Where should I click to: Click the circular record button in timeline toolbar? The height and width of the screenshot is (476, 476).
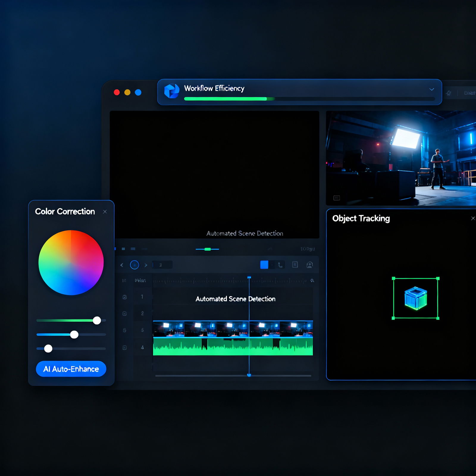click(134, 265)
